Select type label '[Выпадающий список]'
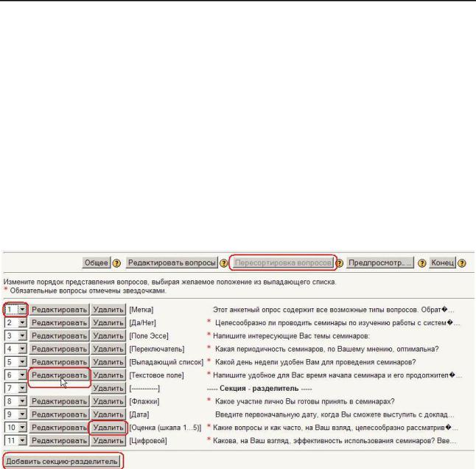Screen dimensions: 476x469 click(167, 362)
